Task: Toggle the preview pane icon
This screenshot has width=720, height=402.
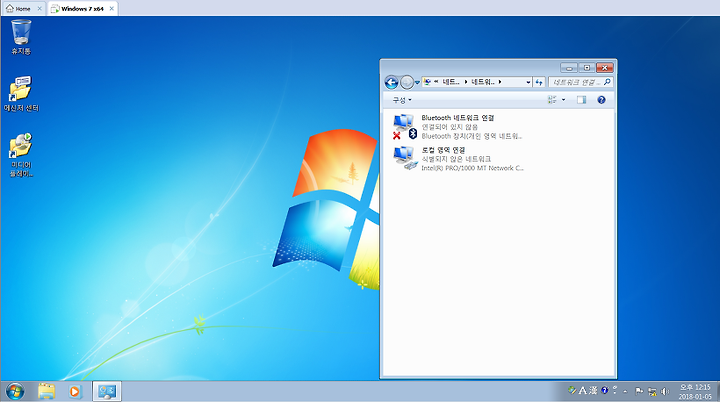Action: coord(581,100)
